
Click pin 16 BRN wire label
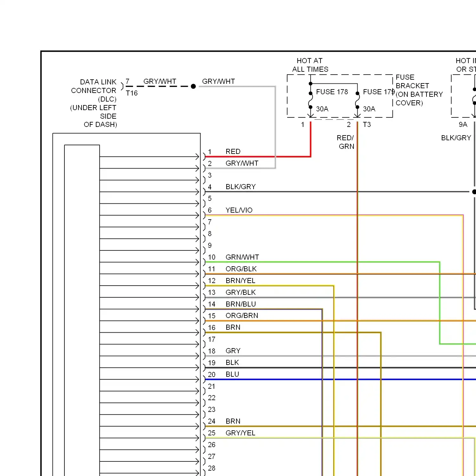(x=233, y=327)
